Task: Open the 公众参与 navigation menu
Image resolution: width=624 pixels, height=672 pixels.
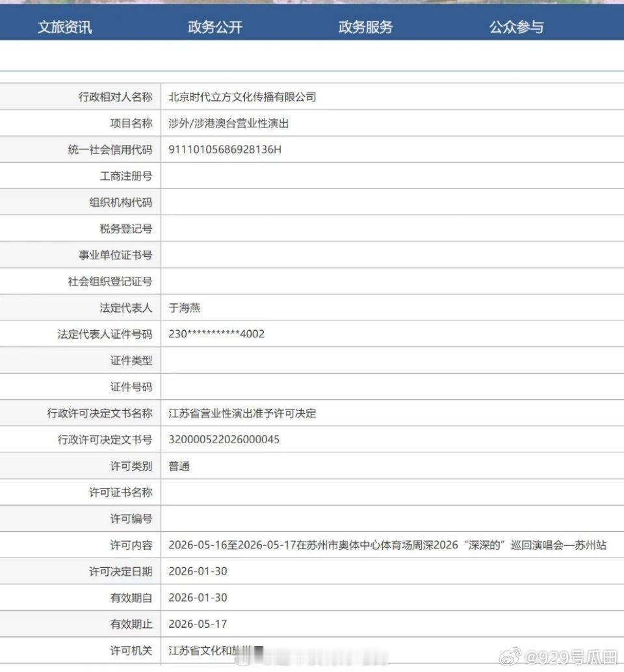Action: point(515,27)
